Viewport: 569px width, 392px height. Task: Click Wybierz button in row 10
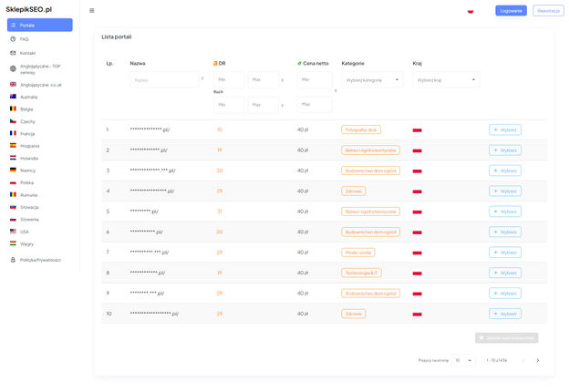tap(505, 314)
